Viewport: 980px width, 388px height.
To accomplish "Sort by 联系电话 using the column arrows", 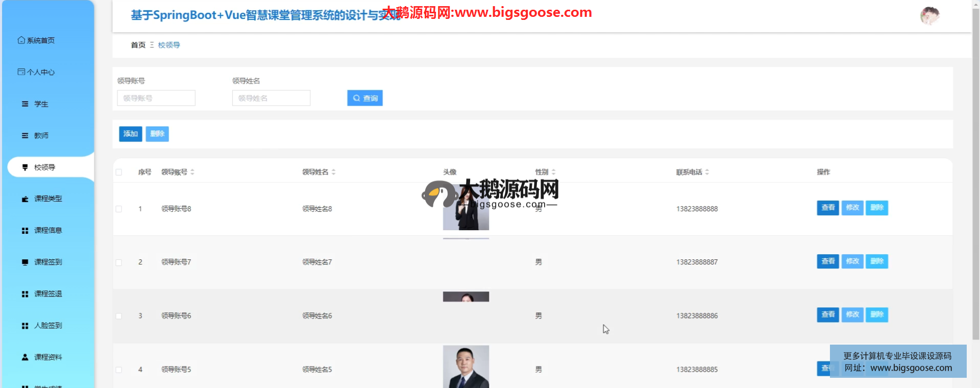I will pyautogui.click(x=707, y=173).
